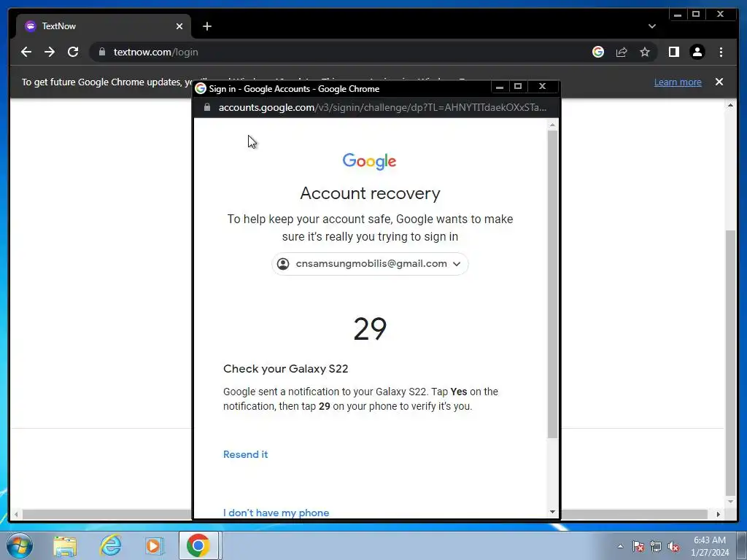This screenshot has width=747, height=560.
Task: Click the accounts.google.com URL in the popup
Action: (x=382, y=108)
